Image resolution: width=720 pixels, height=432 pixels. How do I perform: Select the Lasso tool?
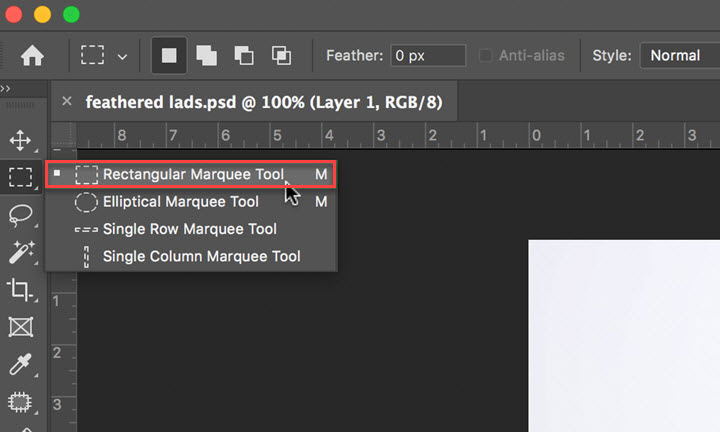coord(21,215)
